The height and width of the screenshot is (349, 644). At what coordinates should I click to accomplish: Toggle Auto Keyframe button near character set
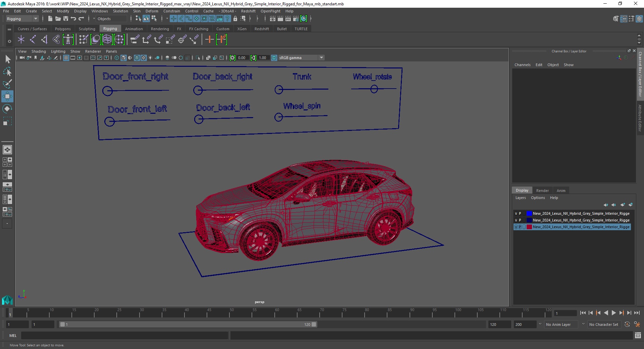point(627,324)
